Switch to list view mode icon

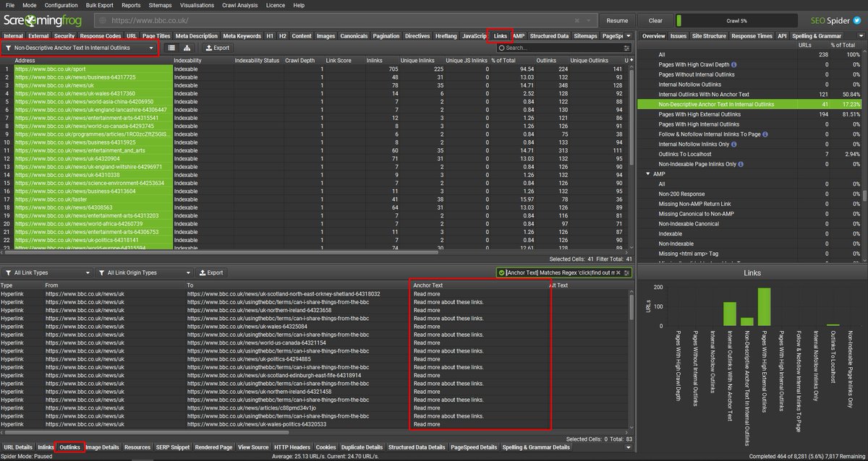[171, 48]
